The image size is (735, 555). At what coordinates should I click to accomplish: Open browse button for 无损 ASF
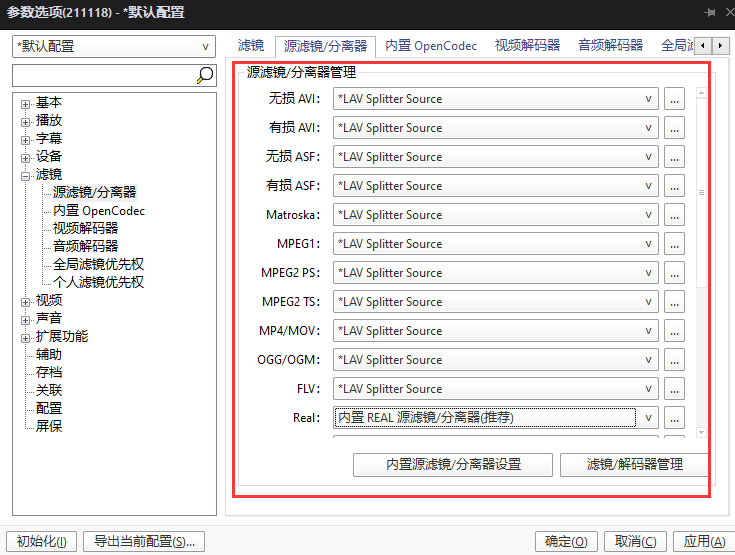click(x=675, y=157)
